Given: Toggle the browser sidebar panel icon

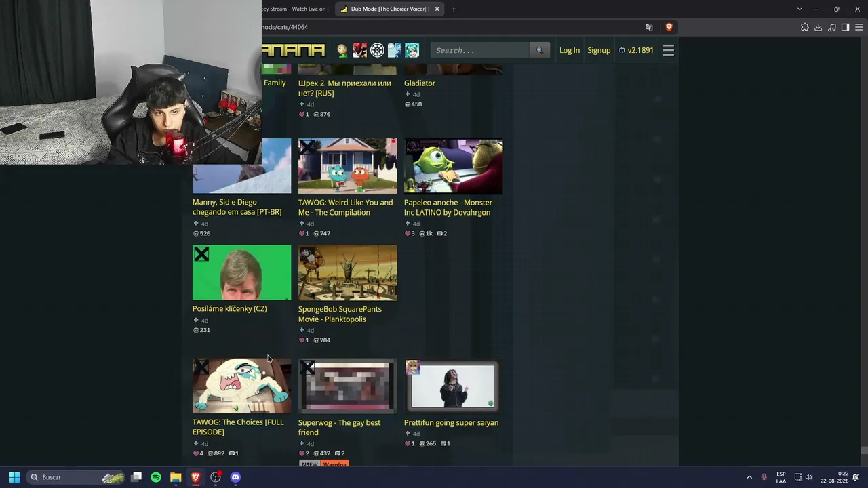Looking at the screenshot, I should point(845,27).
